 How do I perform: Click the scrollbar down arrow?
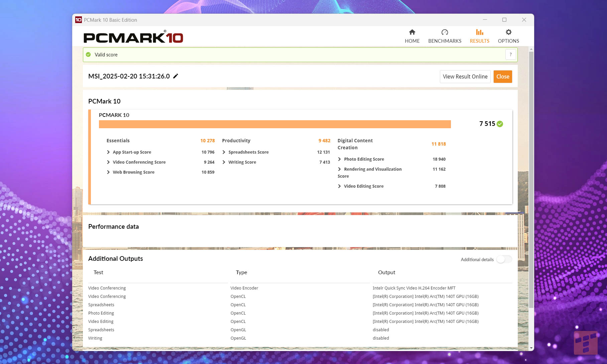point(531,348)
